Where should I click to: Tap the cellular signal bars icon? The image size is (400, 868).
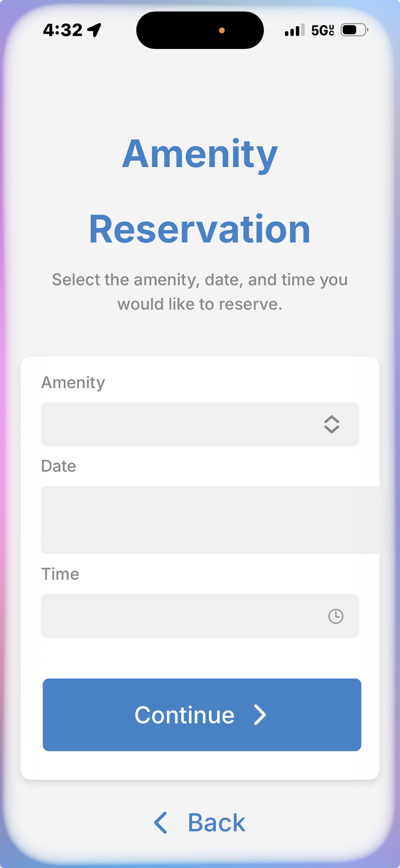[x=294, y=30]
